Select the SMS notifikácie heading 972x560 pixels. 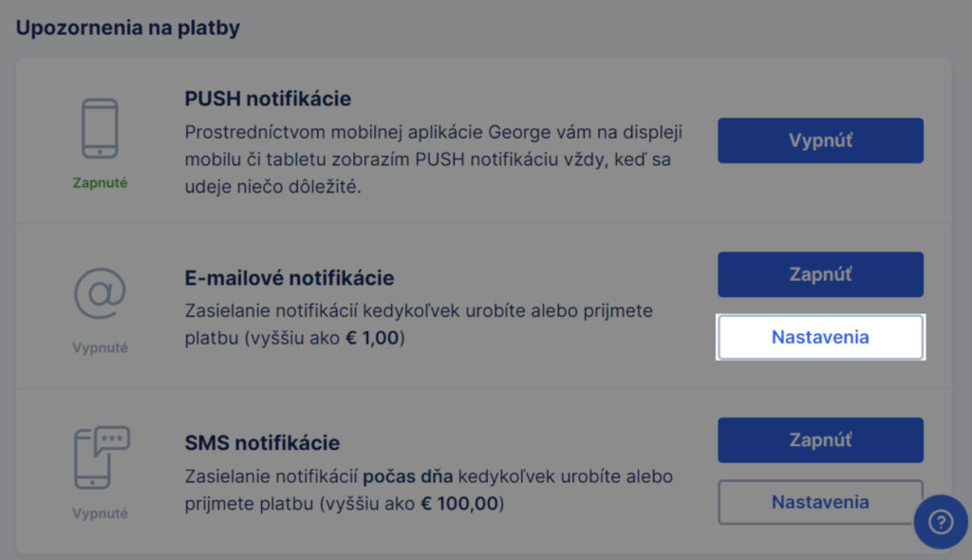click(x=262, y=443)
